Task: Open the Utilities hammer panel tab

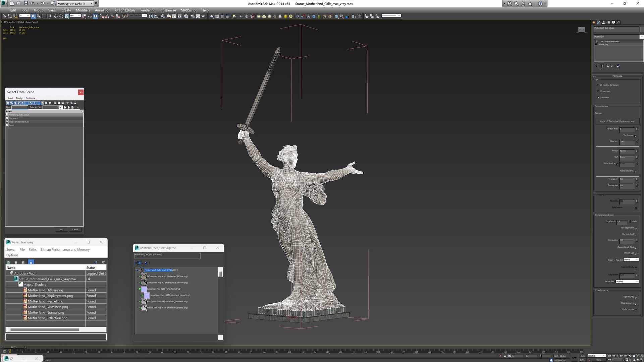Action: pos(618,22)
